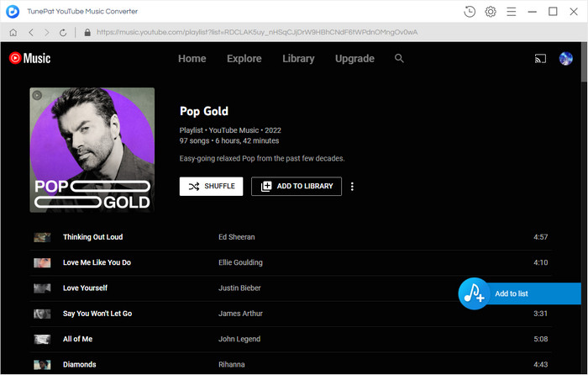The height and width of the screenshot is (375, 588).
Task: Click All of Me song thumbnail
Action: (x=42, y=340)
